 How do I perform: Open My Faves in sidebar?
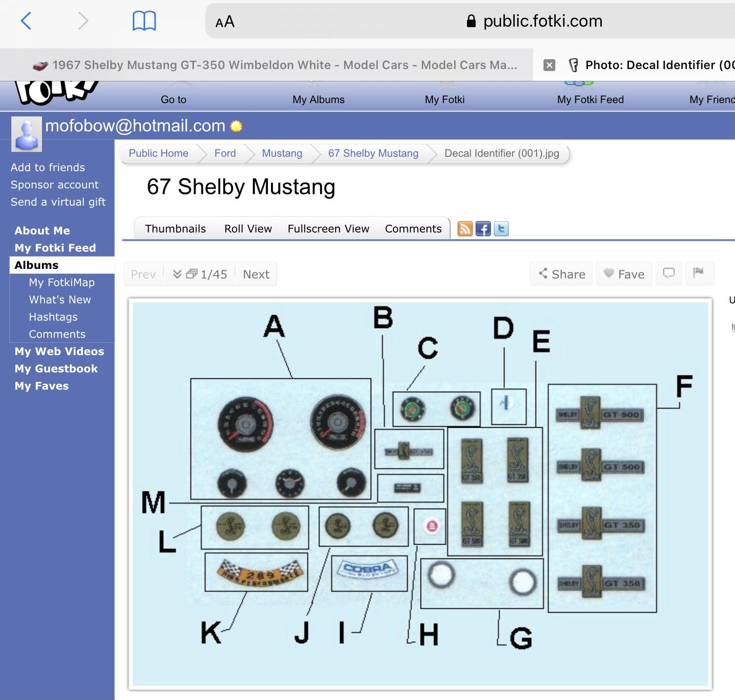pos(41,386)
